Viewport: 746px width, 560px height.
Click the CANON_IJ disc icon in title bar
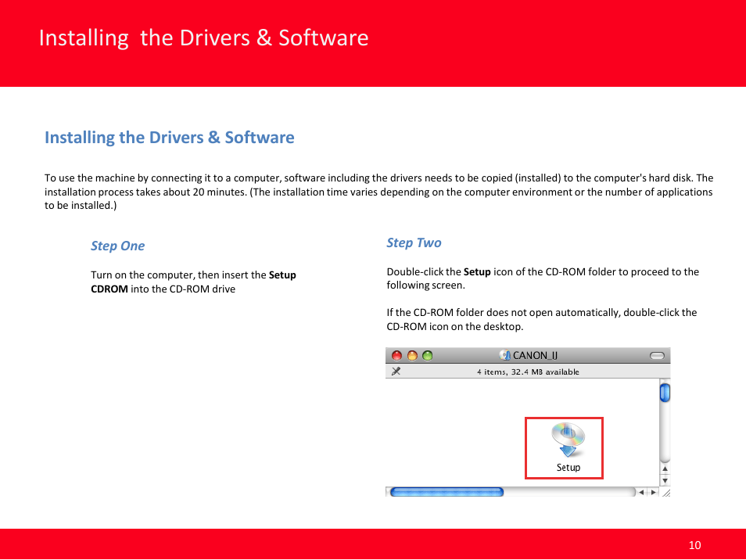[x=505, y=355]
